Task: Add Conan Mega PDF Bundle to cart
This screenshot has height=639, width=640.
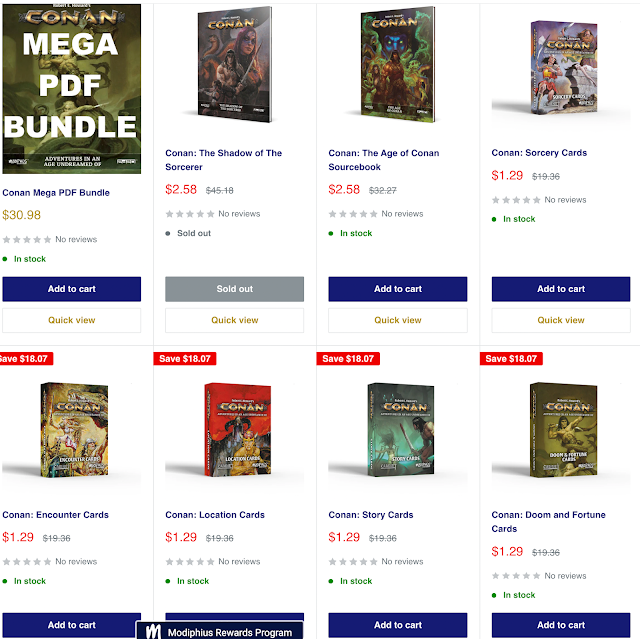Action: coord(72,289)
